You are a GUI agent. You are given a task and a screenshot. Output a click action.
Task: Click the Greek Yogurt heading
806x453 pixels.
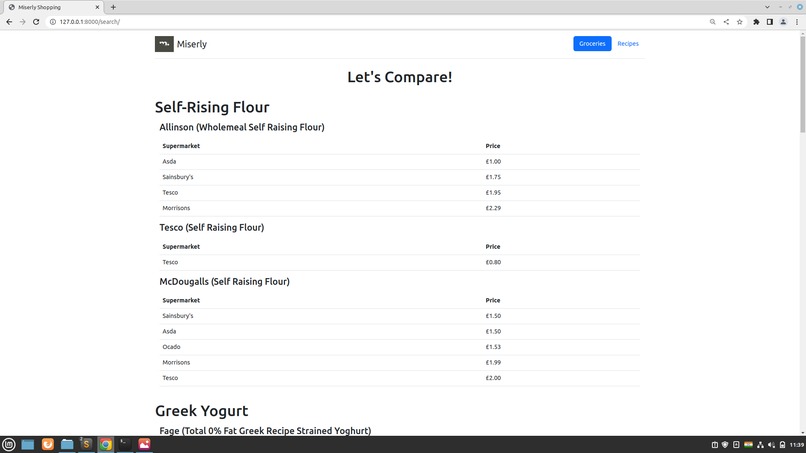[x=202, y=410]
